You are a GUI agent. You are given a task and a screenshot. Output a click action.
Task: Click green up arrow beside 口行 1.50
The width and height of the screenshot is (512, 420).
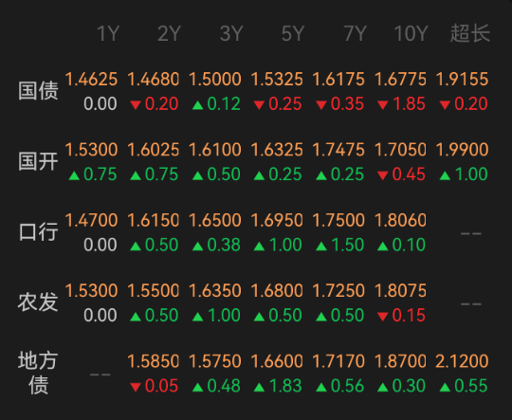pyautogui.click(x=321, y=246)
